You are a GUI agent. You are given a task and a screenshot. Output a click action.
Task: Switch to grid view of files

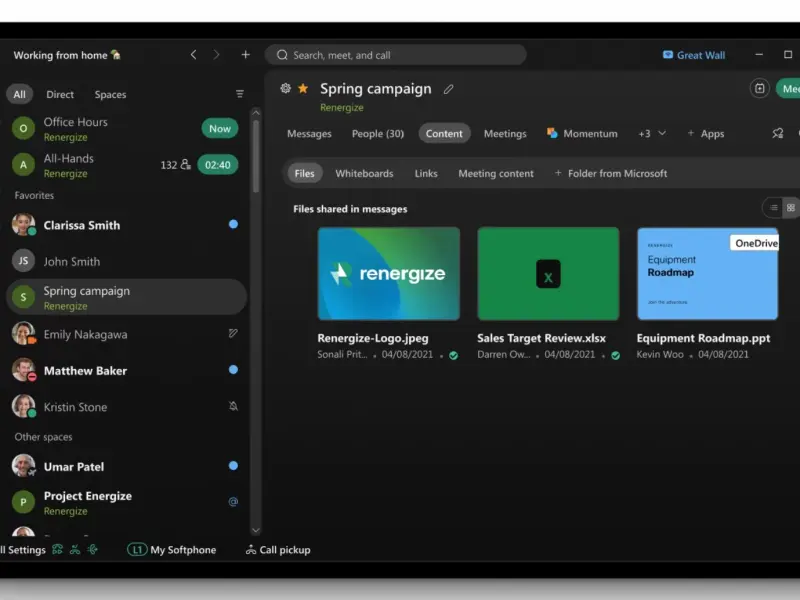click(x=791, y=208)
